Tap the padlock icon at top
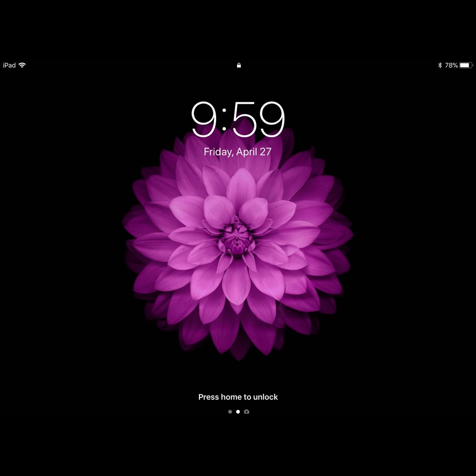Screen dimensions: 476x476 point(238,65)
